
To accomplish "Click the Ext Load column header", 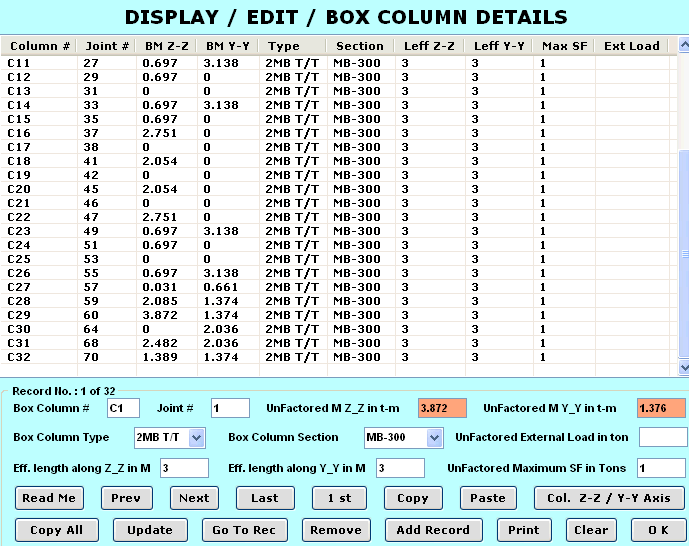I will pyautogui.click(x=632, y=46).
